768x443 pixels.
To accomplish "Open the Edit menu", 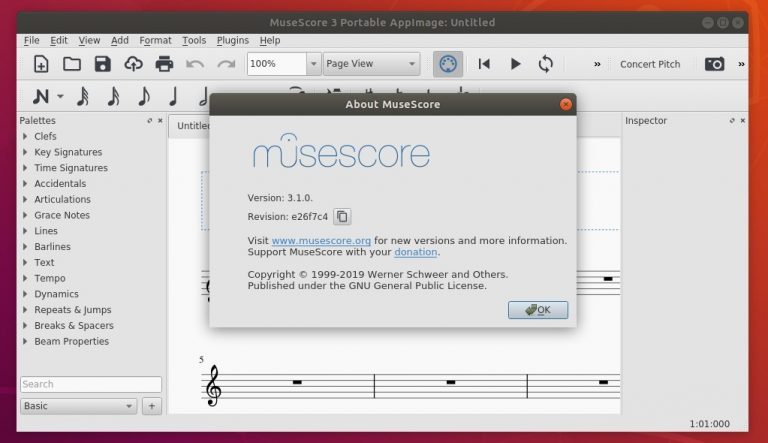I will (59, 40).
